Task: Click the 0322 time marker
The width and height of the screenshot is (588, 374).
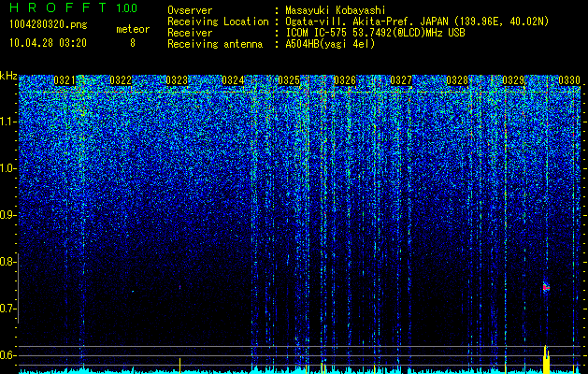Action: point(121,80)
